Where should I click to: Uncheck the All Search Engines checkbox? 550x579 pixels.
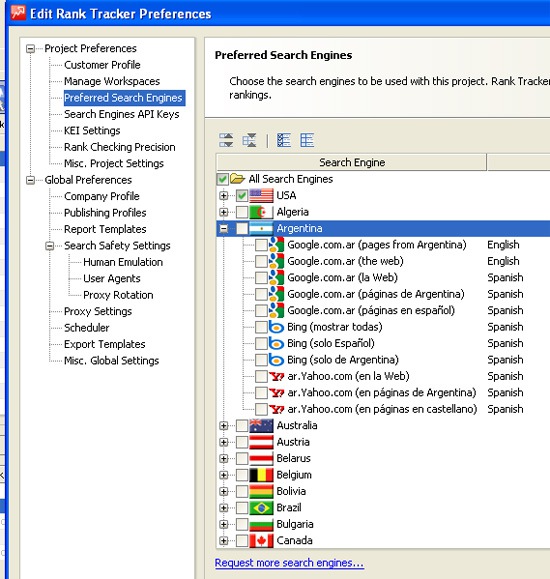[222, 179]
